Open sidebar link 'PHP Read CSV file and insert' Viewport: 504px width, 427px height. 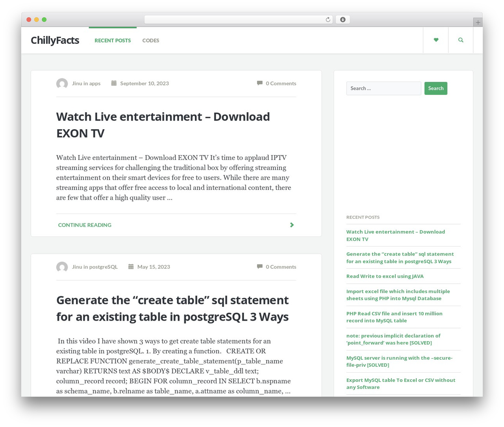click(x=395, y=317)
